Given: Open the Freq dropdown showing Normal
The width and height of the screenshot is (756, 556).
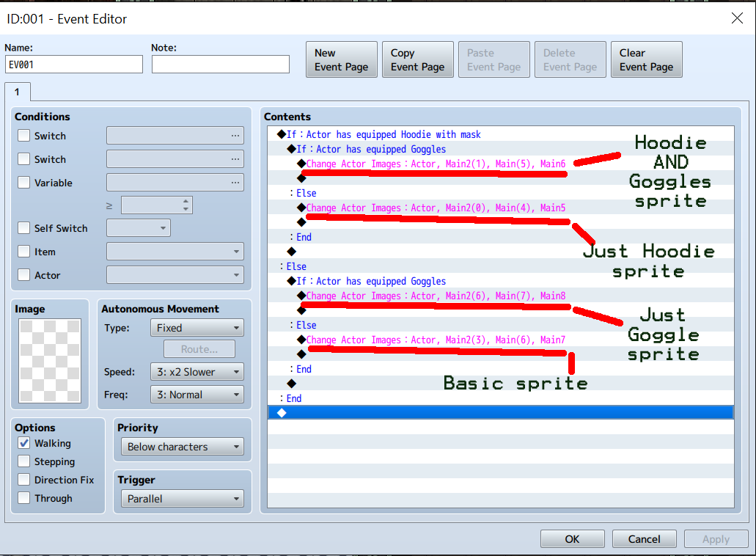Looking at the screenshot, I should pos(197,395).
